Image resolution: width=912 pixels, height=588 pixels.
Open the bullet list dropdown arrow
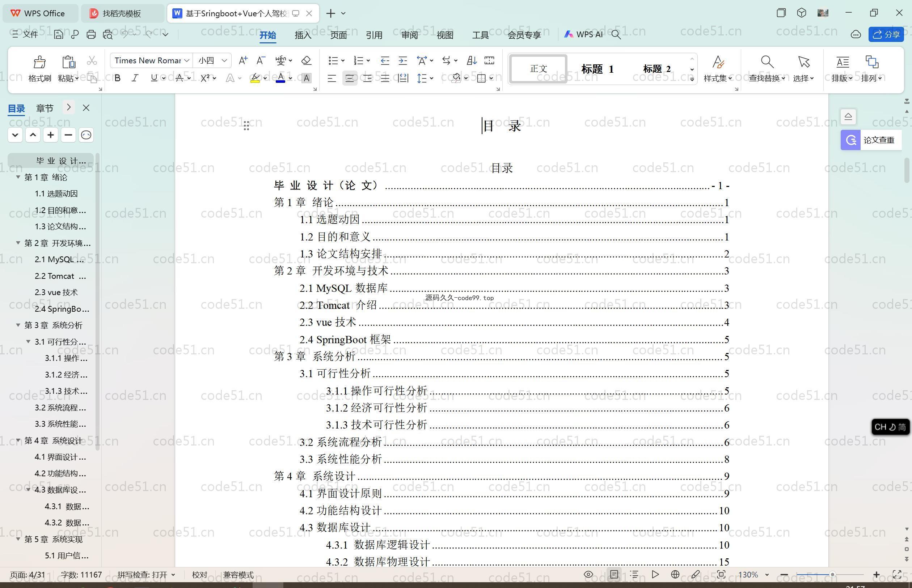tap(343, 61)
